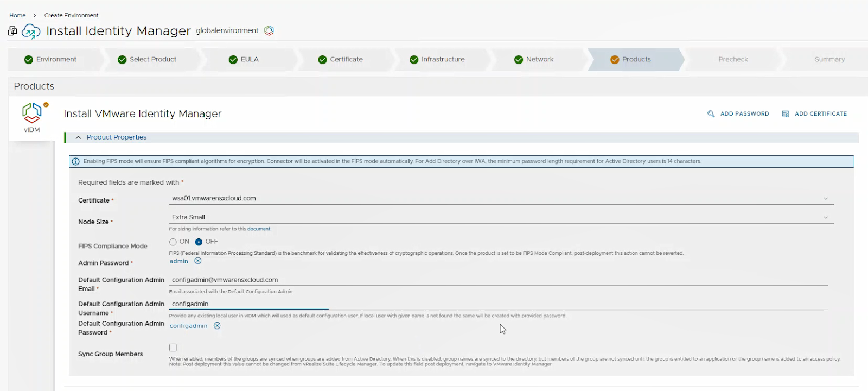
Task: Open the Node Size dropdown
Action: pyautogui.click(x=501, y=217)
